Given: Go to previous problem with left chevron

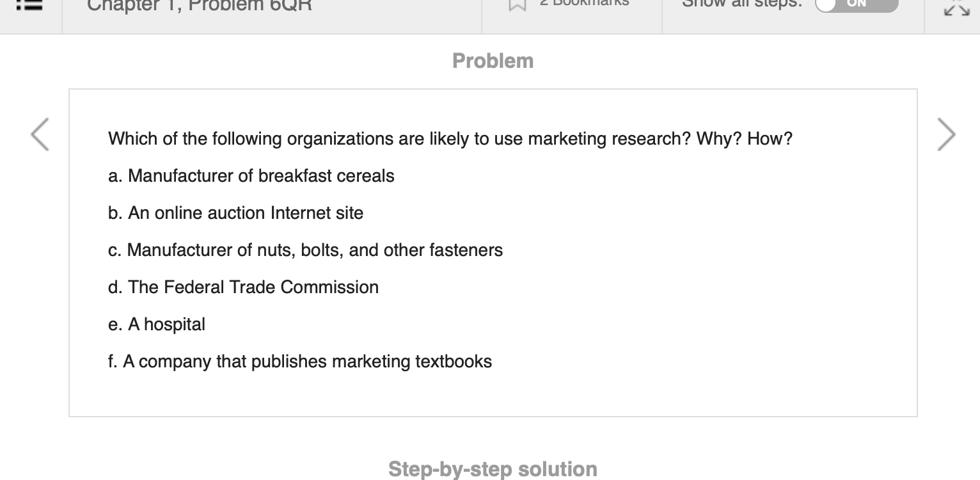Looking at the screenshot, I should pyautogui.click(x=40, y=134).
